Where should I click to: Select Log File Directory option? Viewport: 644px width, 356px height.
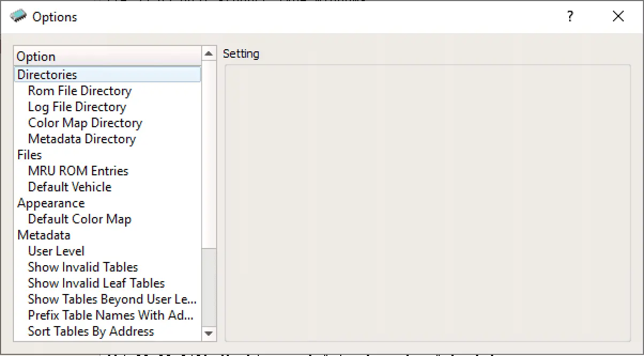coord(77,107)
